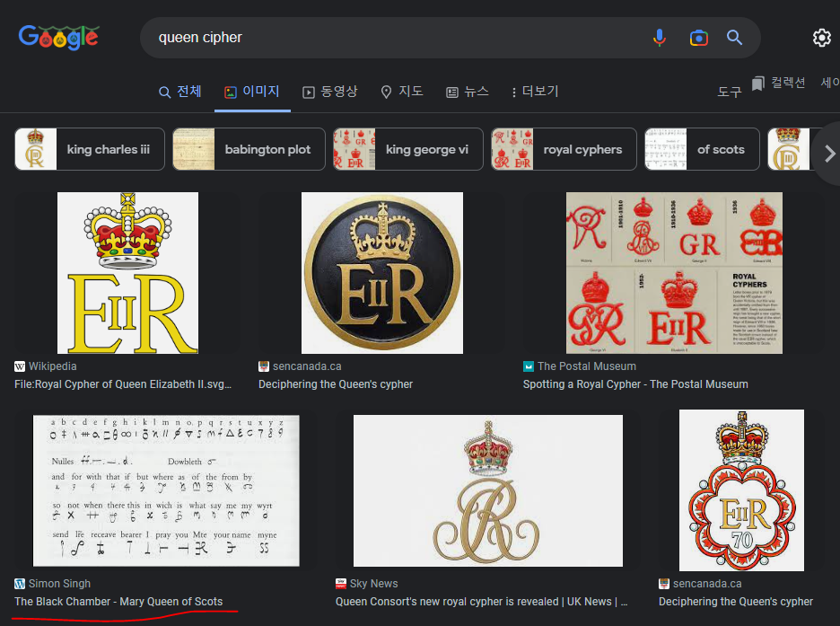Open the 뉴스 tab
The image size is (840, 626).
point(468,92)
